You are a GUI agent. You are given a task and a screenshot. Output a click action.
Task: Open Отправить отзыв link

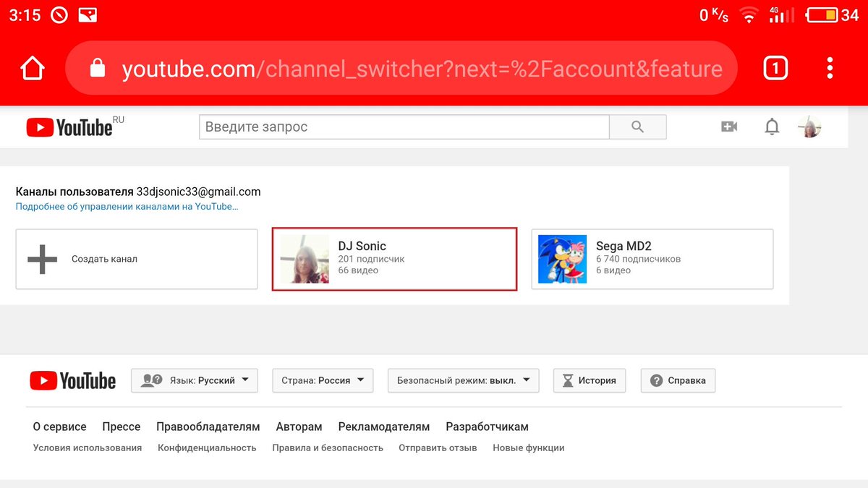438,448
